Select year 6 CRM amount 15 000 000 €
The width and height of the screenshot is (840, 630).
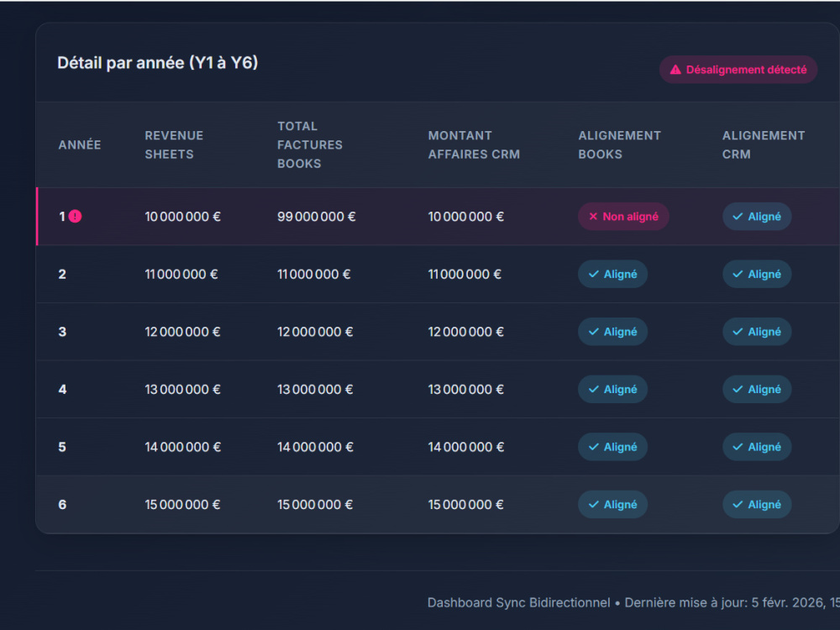click(x=466, y=505)
